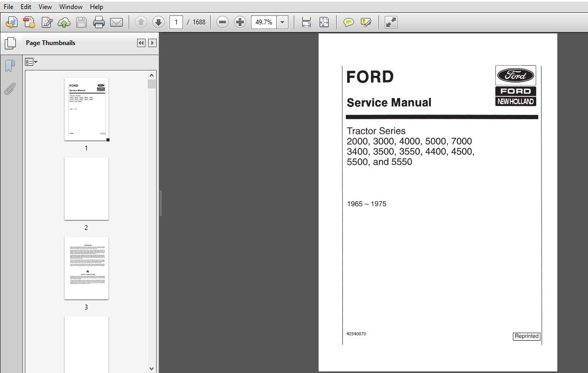Click the cloud upload icon
The width and height of the screenshot is (588, 373).
[64, 22]
